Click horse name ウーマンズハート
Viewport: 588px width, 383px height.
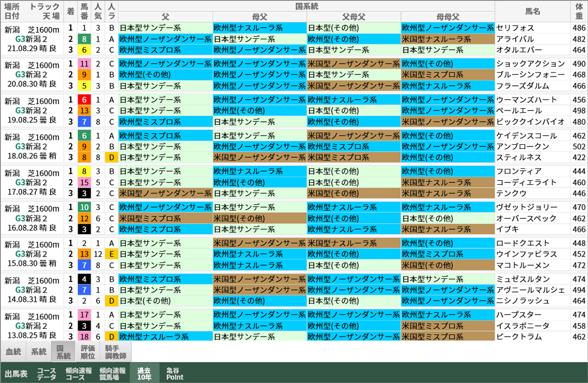[526, 100]
